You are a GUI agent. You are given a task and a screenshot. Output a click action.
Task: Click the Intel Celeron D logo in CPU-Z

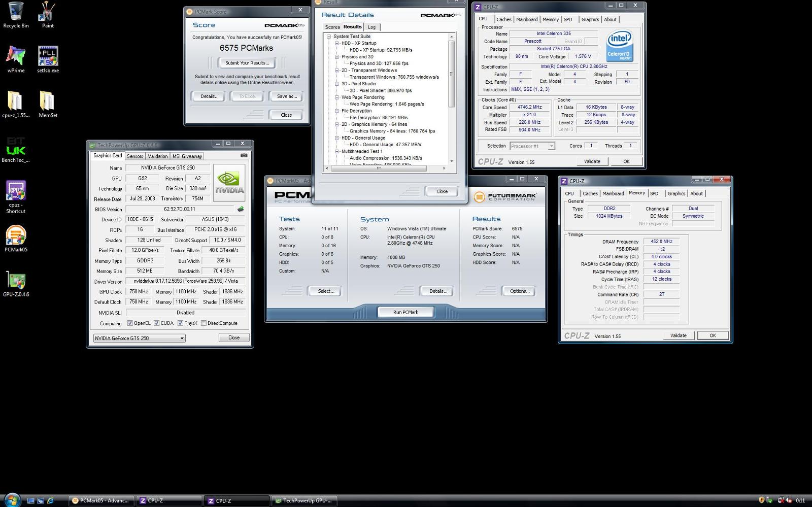(x=619, y=46)
